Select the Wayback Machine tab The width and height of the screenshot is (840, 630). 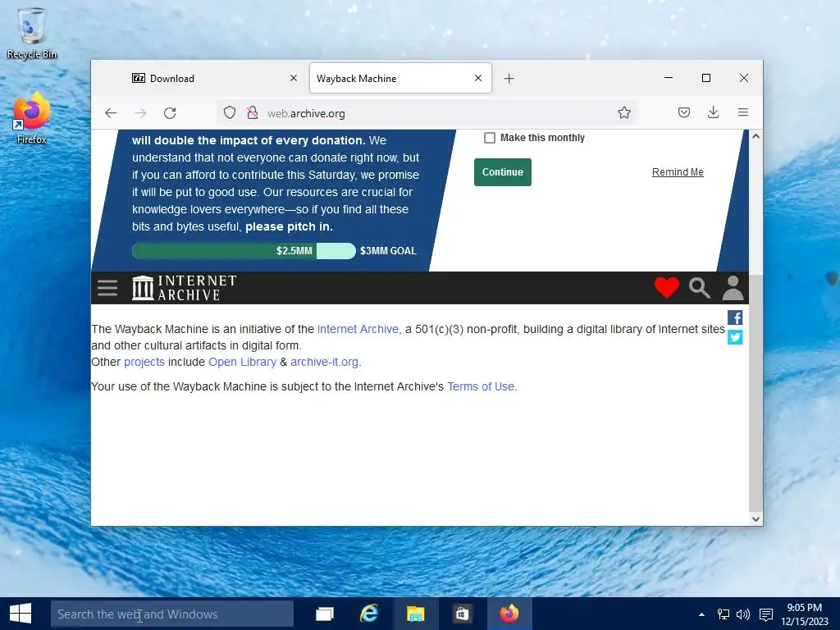(x=400, y=78)
